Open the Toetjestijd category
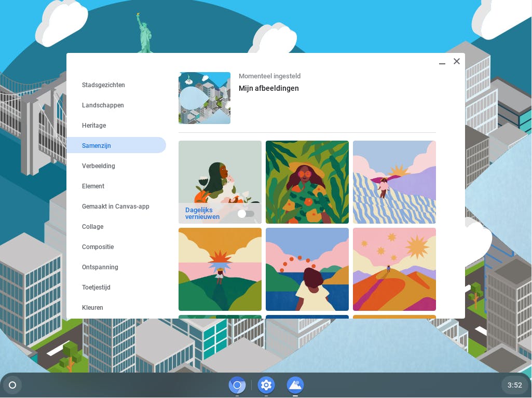This screenshot has width=532, height=398. click(116, 287)
